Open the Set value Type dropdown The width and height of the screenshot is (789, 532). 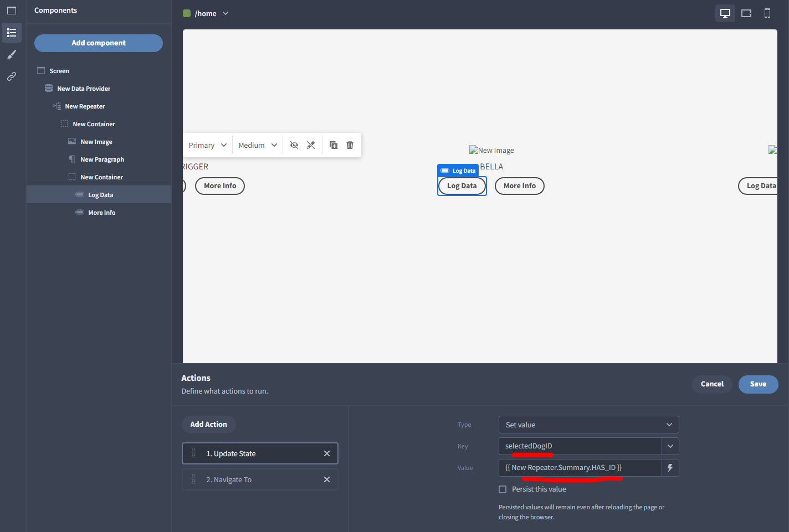[x=588, y=425]
